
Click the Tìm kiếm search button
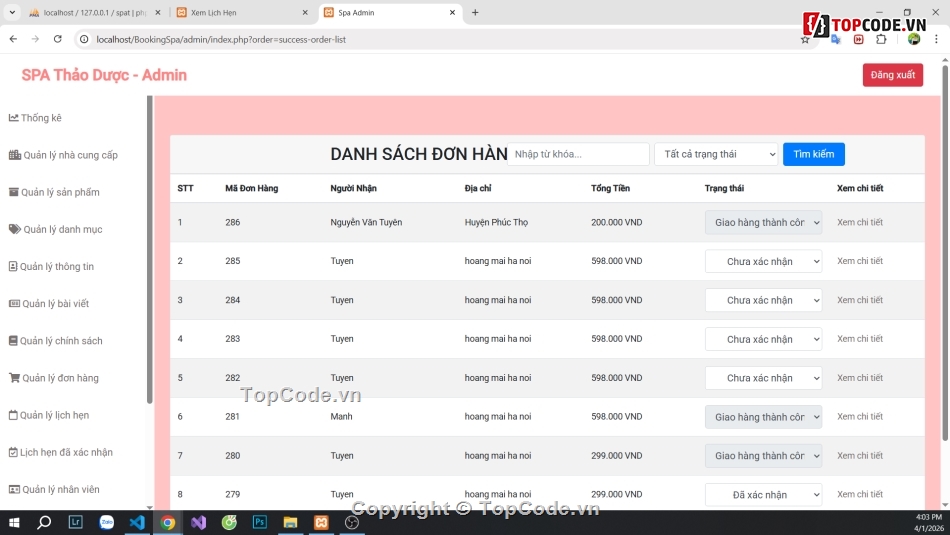tap(814, 154)
